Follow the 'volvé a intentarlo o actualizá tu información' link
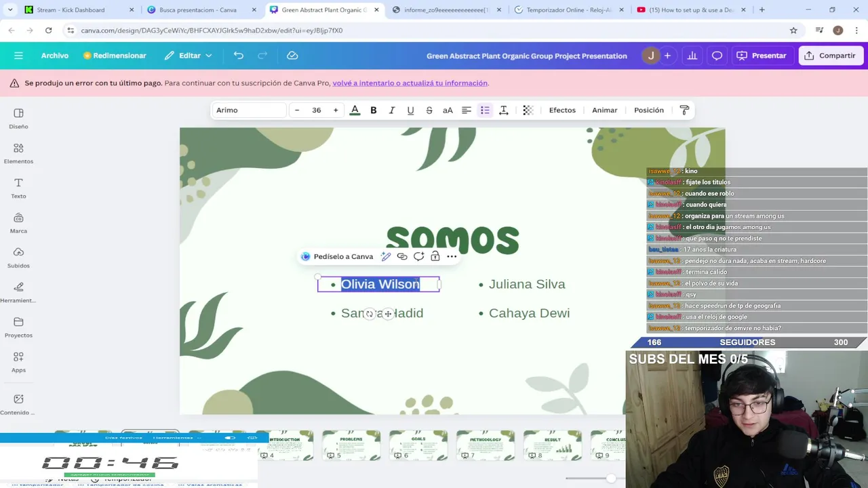 pyautogui.click(x=410, y=83)
